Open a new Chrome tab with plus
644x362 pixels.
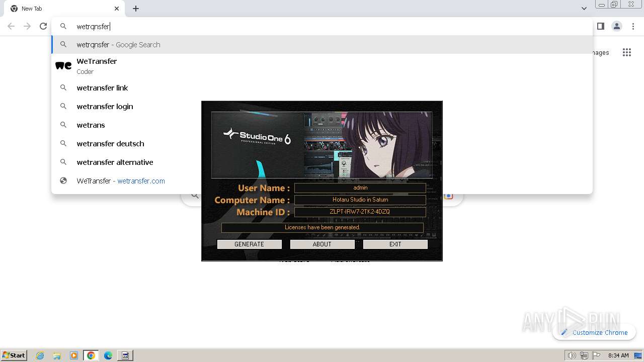tap(136, 9)
